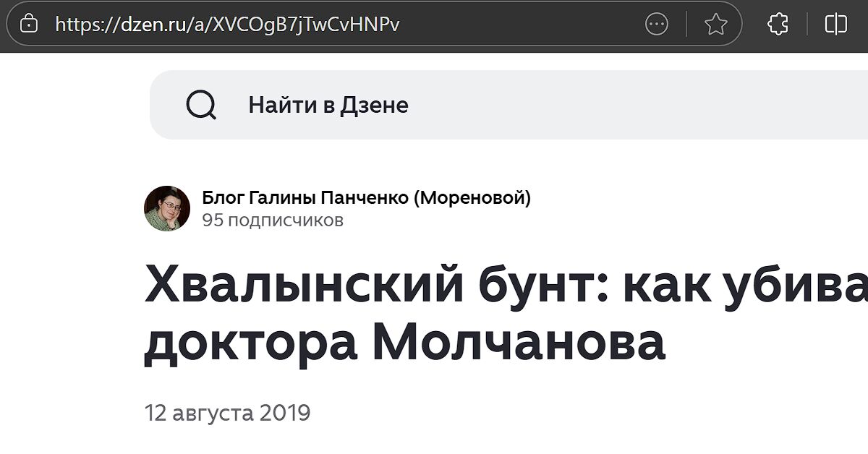Screen dimensions: 868x454
Task: Click the magnifier icon in Dzen search
Action: click(201, 106)
